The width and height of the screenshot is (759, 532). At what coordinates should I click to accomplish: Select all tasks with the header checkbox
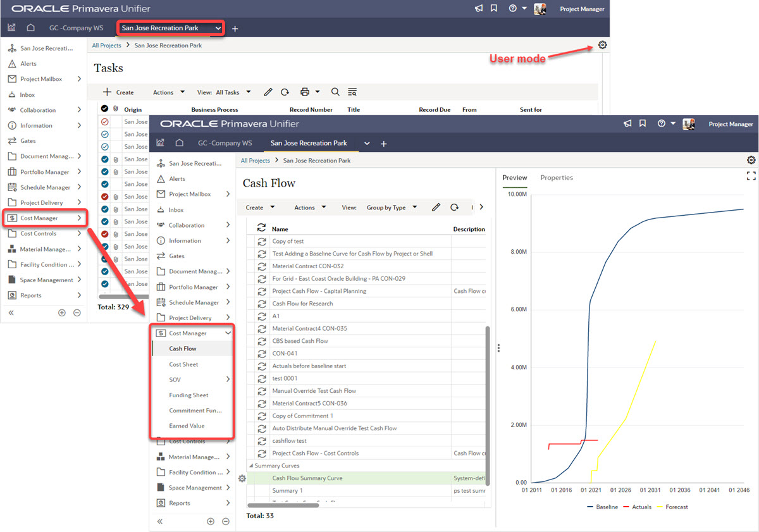pos(105,108)
